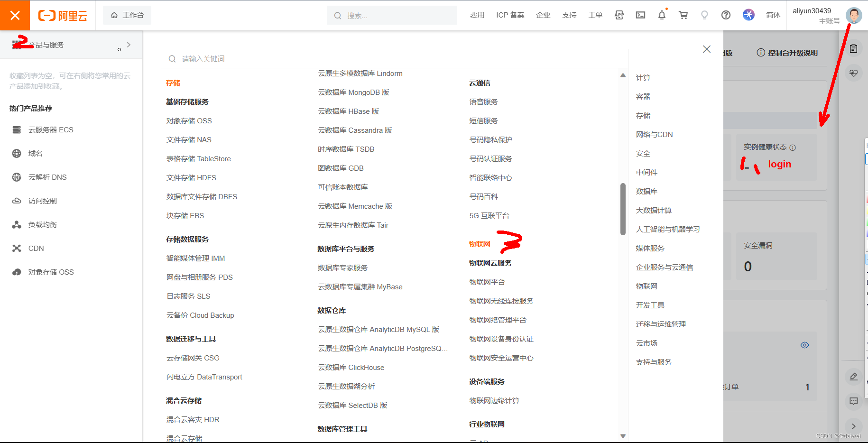Jump to 物联网 category in right list
The image size is (868, 443).
pos(646,286)
